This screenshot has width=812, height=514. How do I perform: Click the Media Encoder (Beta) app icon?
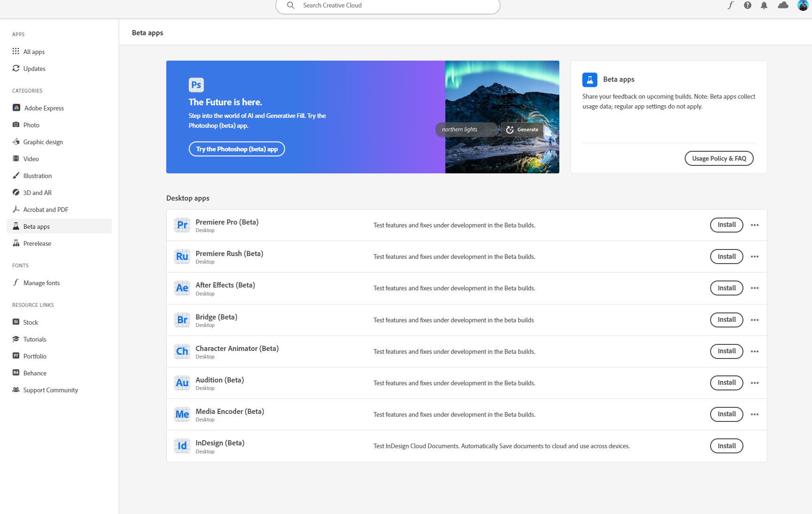click(182, 414)
